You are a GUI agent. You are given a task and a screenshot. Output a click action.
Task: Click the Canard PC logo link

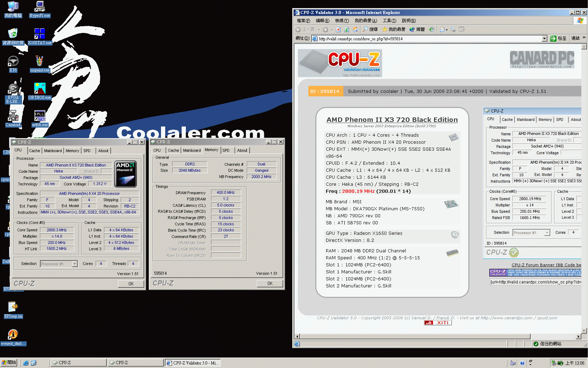[x=542, y=59]
